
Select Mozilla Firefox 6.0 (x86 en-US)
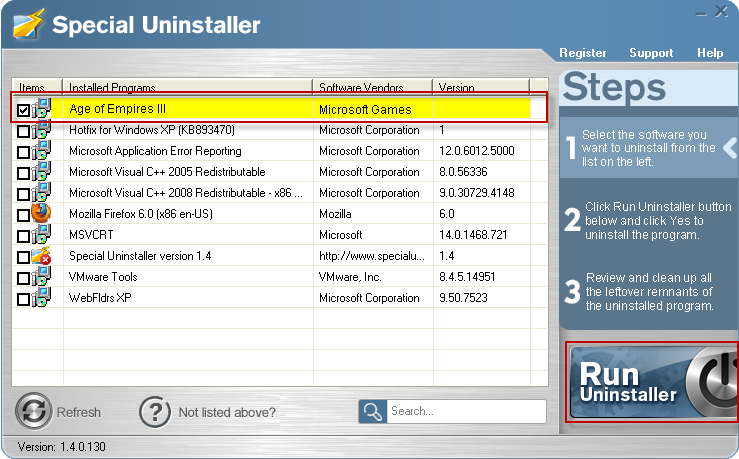coord(141,214)
